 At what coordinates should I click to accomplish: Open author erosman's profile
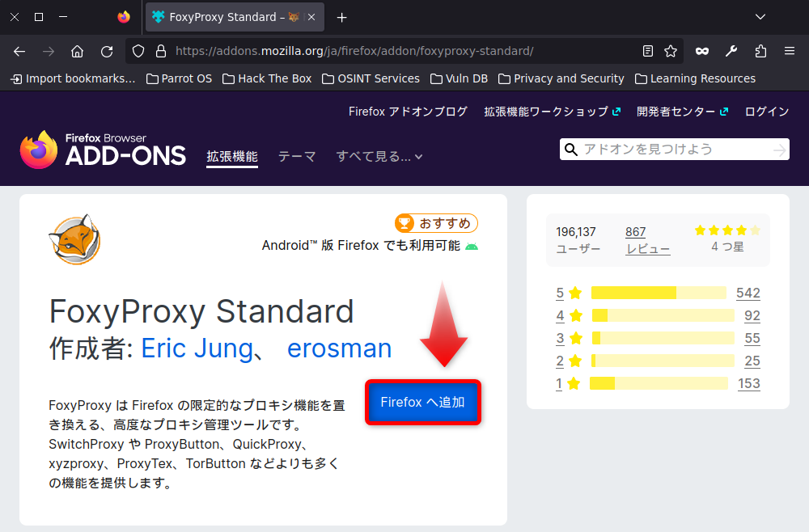click(340, 348)
